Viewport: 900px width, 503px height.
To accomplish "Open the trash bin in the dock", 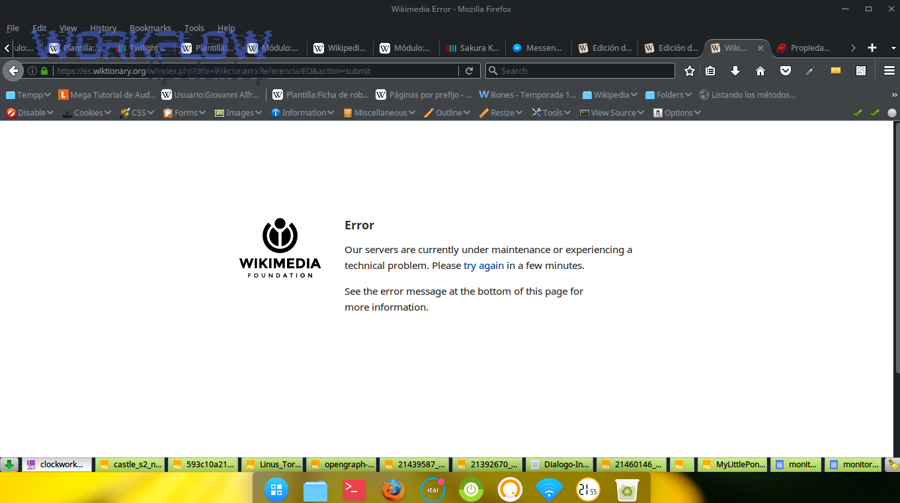I will 627,490.
